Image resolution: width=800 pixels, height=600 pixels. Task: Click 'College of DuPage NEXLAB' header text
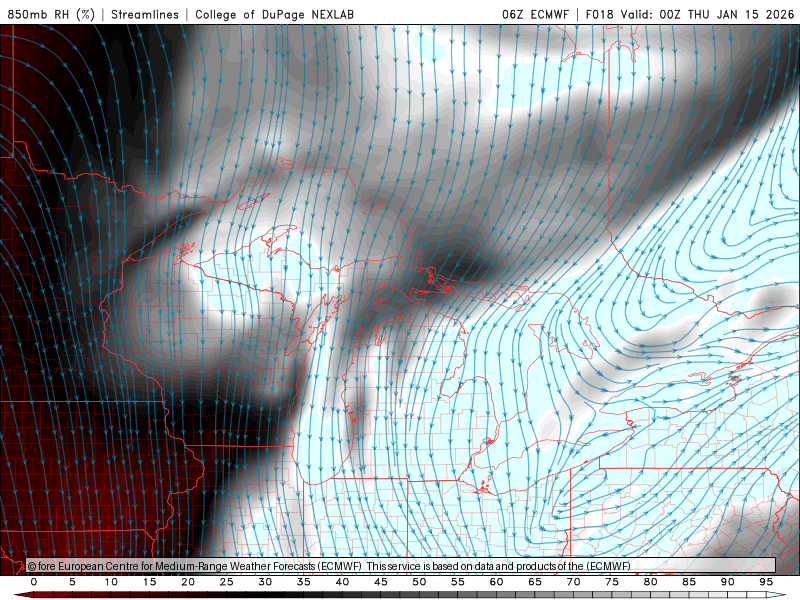(274, 14)
